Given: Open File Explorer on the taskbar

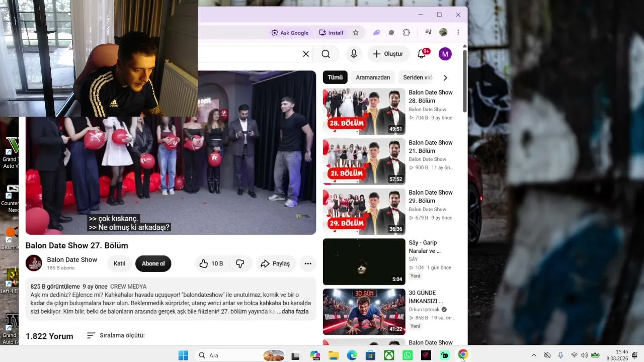Looking at the screenshot, I should click(x=334, y=355).
